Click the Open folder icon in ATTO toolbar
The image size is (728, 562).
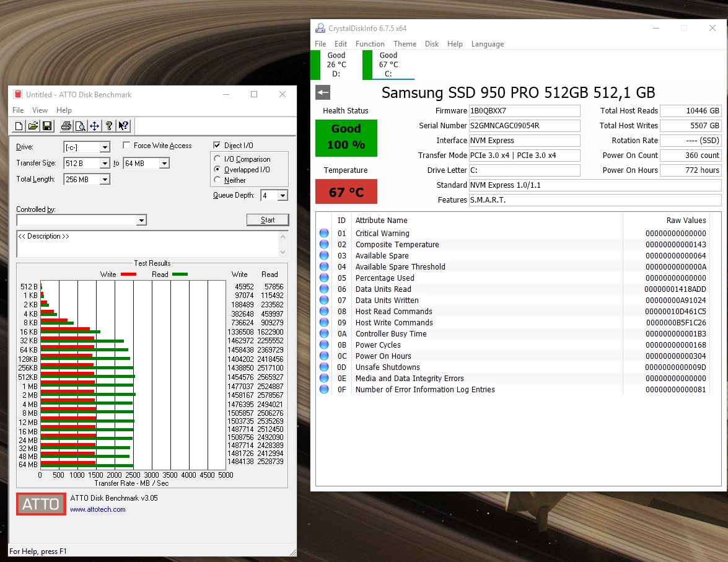tap(33, 126)
